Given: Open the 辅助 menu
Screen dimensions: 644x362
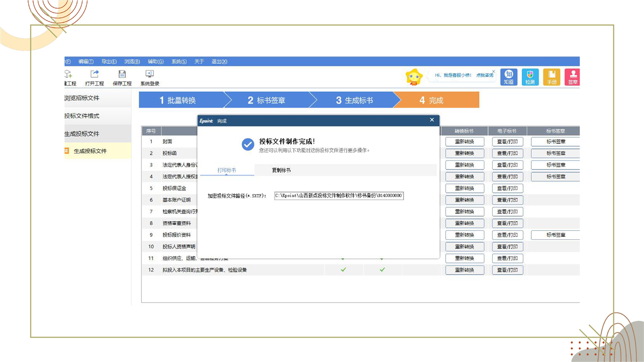Looking at the screenshot, I should (155, 61).
